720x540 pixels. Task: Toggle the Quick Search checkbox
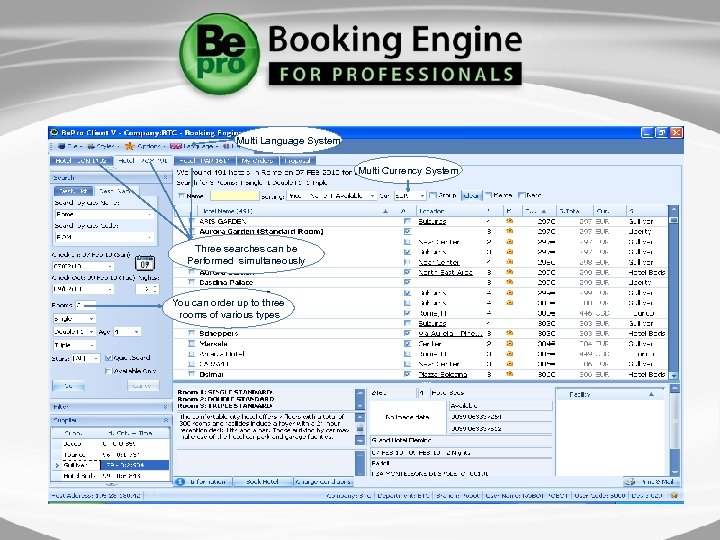(108, 358)
